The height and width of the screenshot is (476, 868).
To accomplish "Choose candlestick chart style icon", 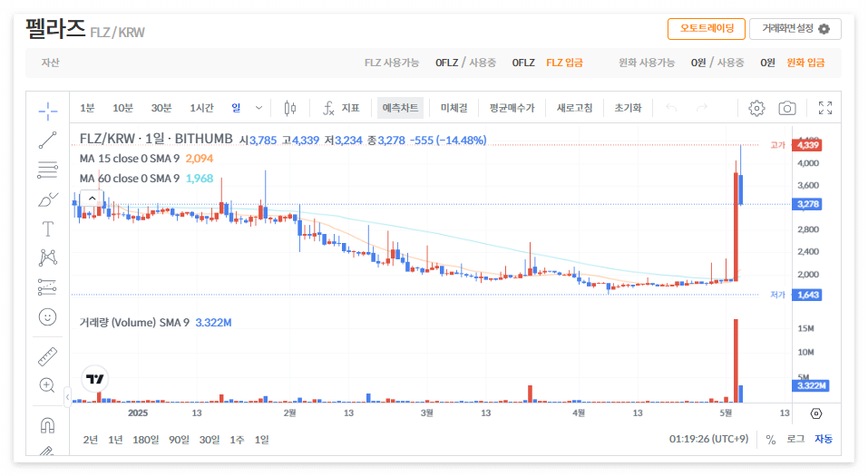I will [290, 108].
